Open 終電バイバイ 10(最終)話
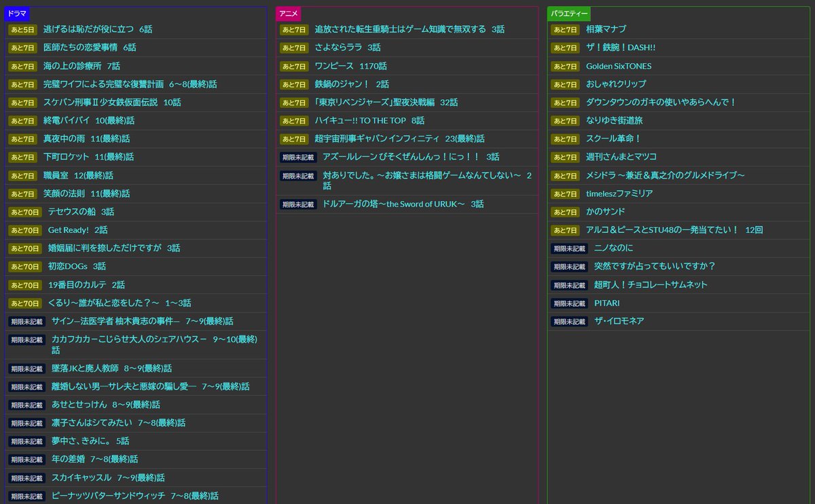This screenshot has height=504, width=815. 89,120
